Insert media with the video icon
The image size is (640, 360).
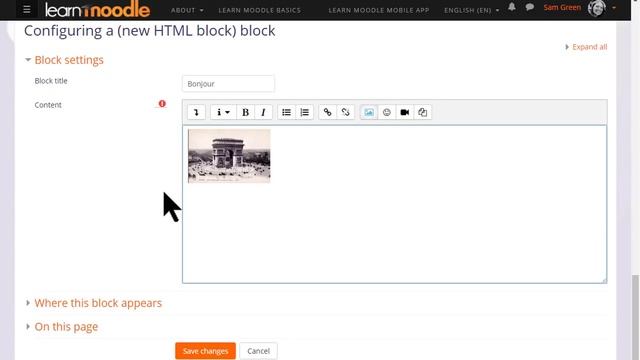coord(404,112)
